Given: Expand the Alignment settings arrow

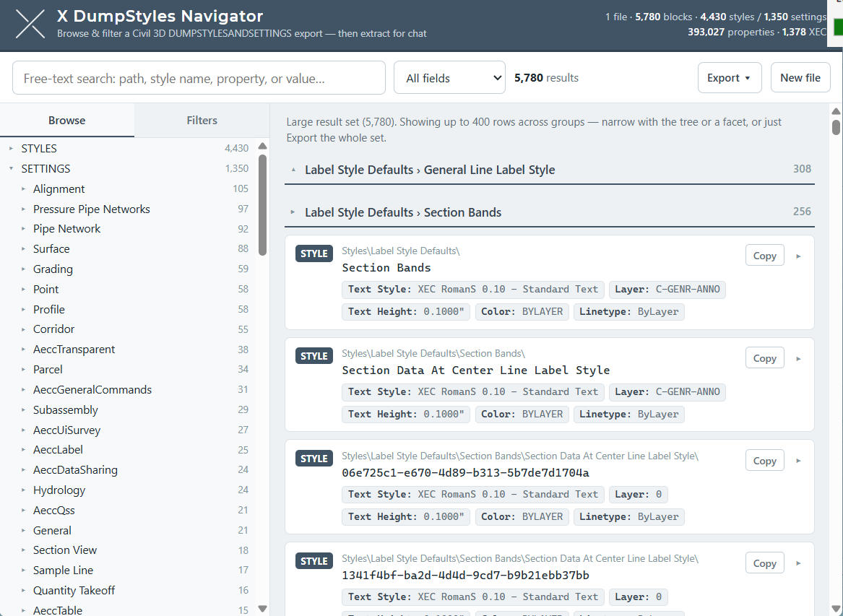Looking at the screenshot, I should [23, 188].
